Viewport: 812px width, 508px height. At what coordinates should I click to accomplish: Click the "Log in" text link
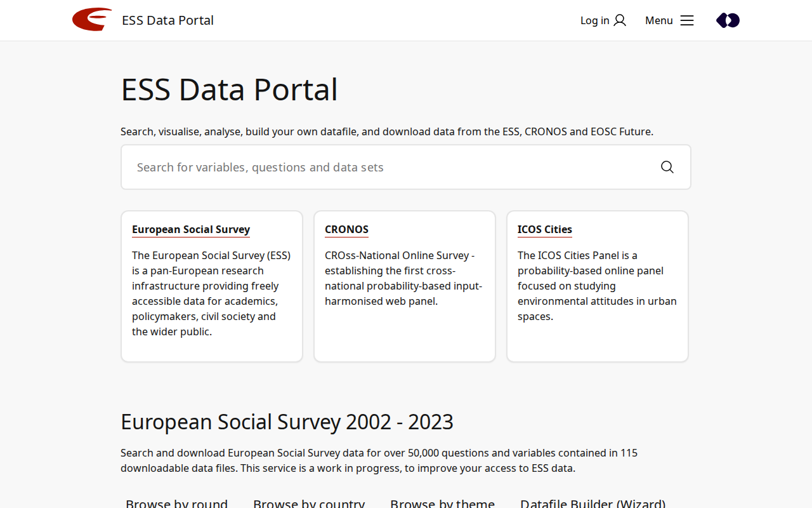pyautogui.click(x=594, y=20)
